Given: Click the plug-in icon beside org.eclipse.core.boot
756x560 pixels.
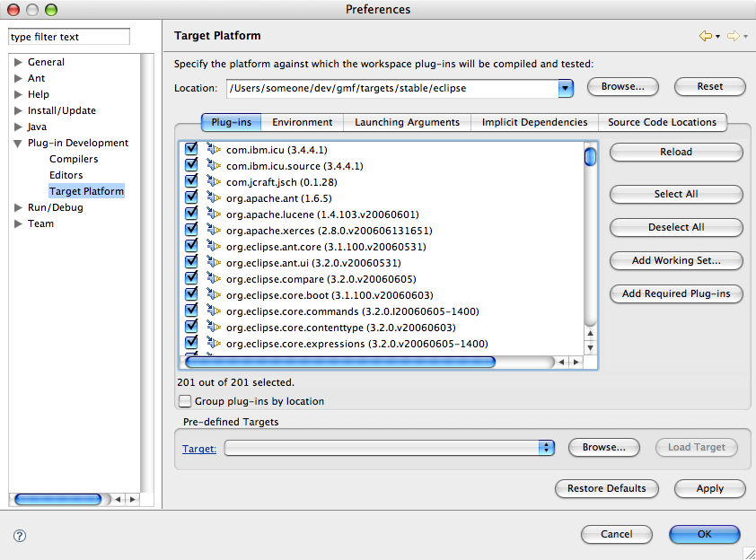Looking at the screenshot, I should [x=214, y=294].
